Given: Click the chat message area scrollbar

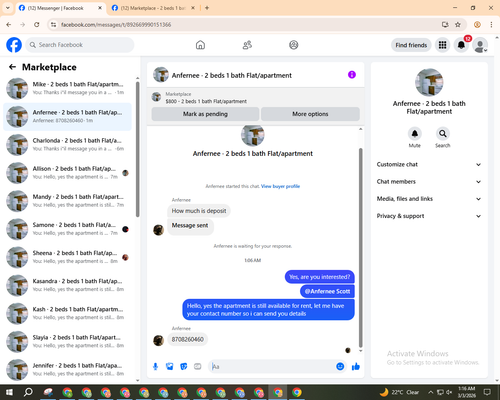Looking at the screenshot, I should pos(360,248).
